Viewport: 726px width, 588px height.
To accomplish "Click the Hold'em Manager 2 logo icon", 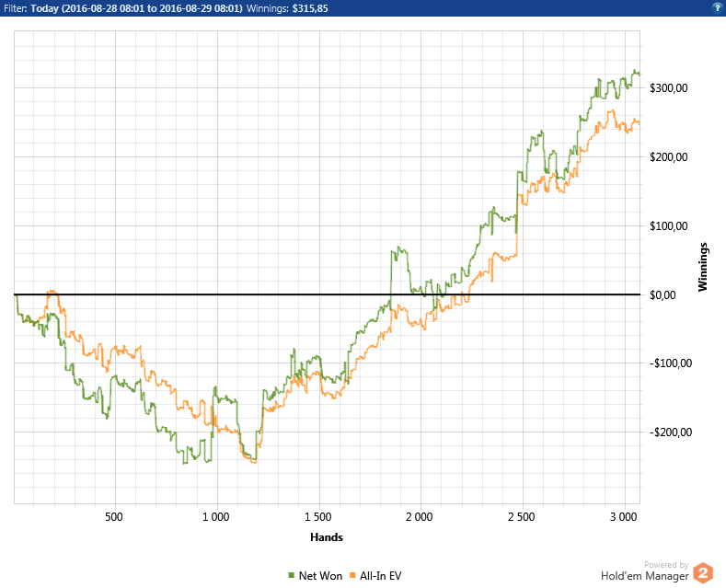I will (x=703, y=573).
